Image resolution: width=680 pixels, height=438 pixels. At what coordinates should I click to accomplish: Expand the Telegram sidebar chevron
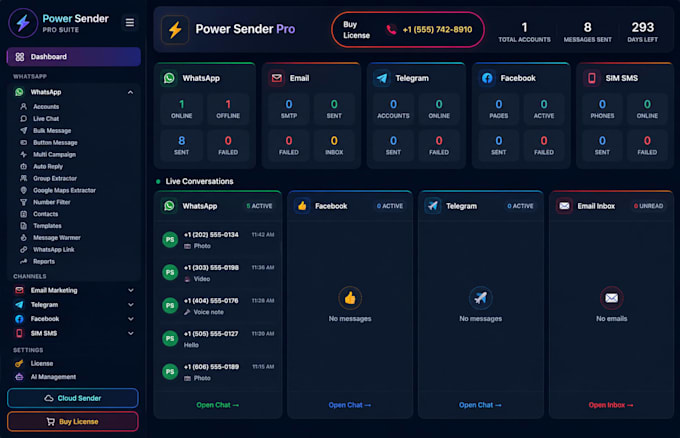[131, 305]
